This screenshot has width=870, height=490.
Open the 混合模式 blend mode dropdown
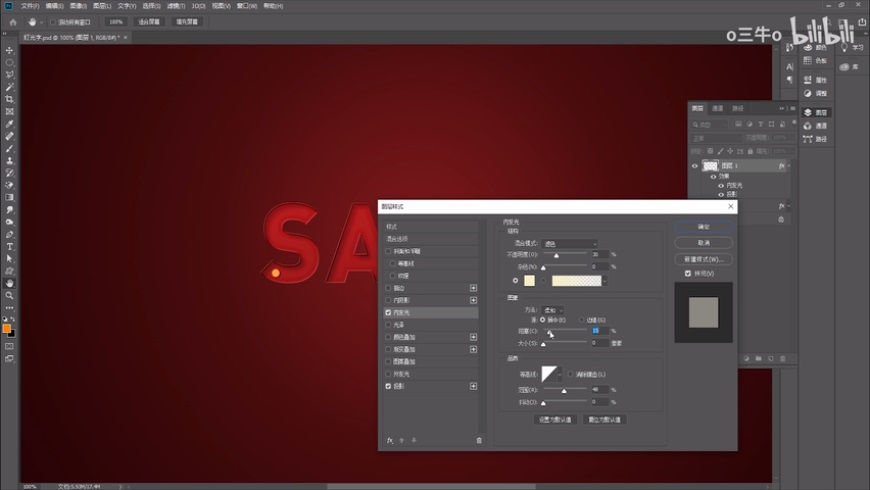[569, 243]
